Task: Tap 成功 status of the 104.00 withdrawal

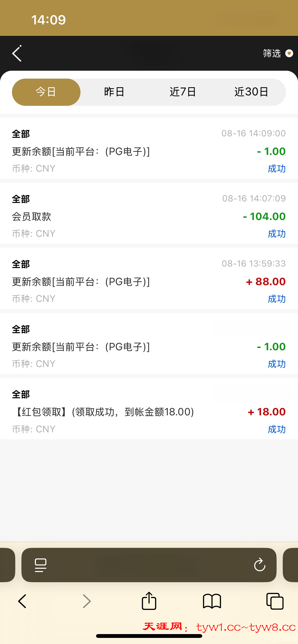Action: pos(277,234)
